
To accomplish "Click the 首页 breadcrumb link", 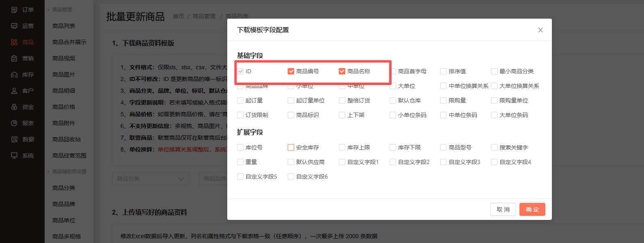I will tap(179, 16).
